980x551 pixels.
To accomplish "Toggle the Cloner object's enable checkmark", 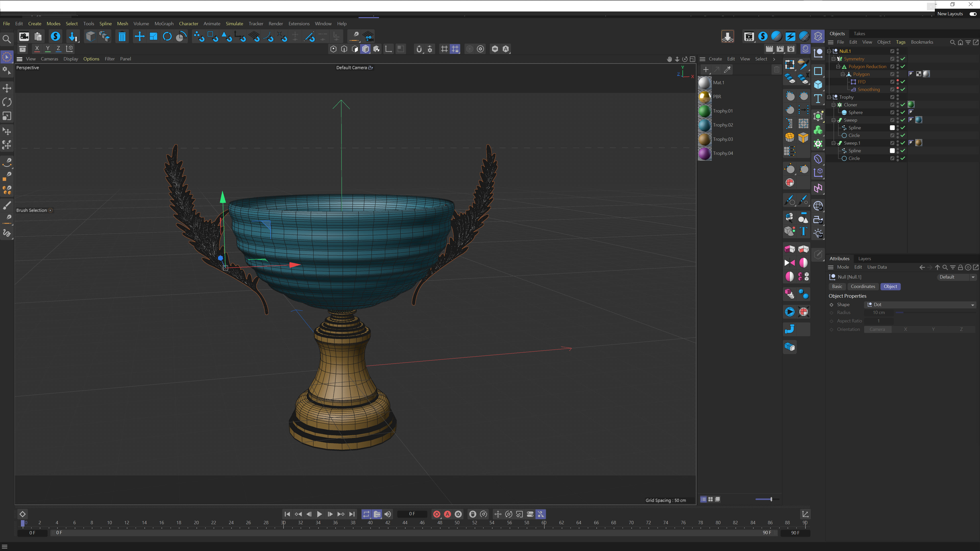I will tap(903, 105).
